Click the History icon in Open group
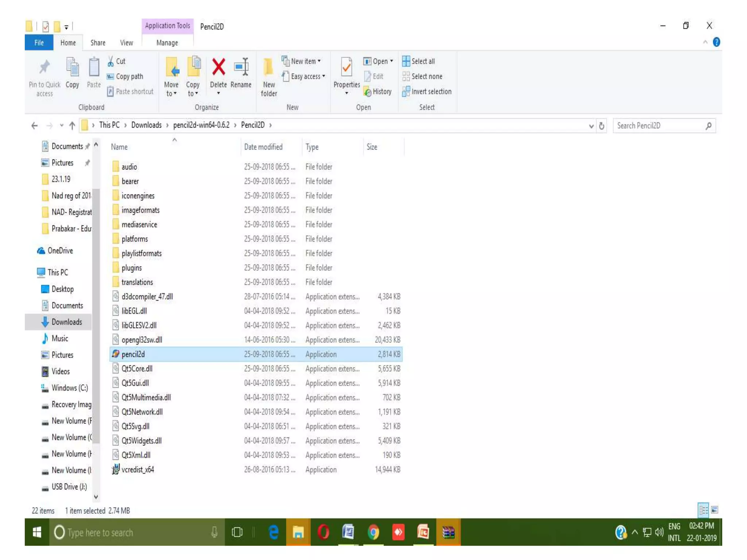Viewport: 747px width, 560px height. click(368, 92)
